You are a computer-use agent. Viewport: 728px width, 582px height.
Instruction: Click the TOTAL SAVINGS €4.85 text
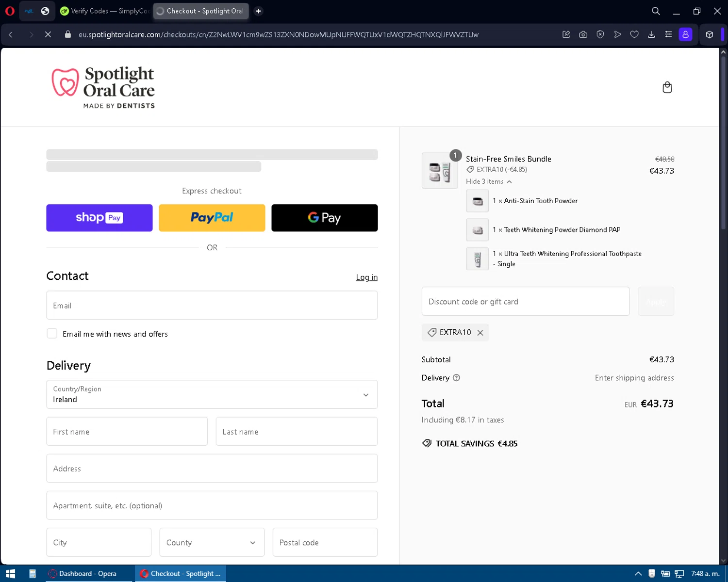coord(477,443)
